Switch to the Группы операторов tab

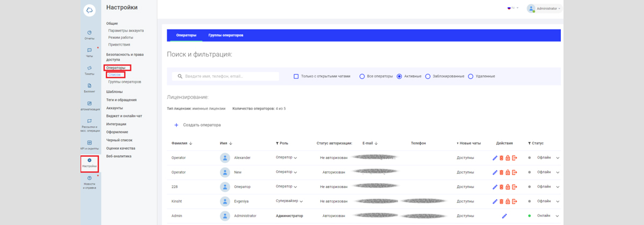tap(226, 35)
